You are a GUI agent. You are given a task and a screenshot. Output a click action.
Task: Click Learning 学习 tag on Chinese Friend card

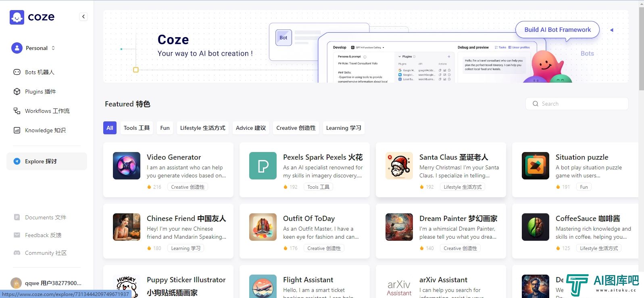pyautogui.click(x=185, y=248)
